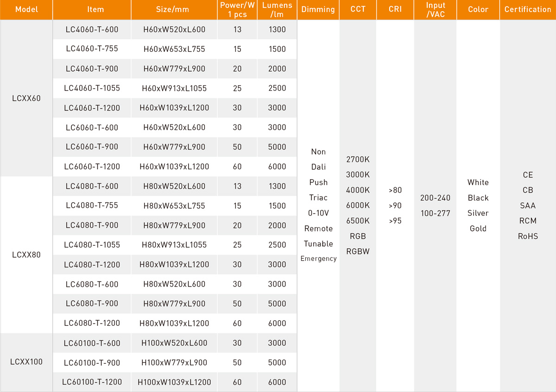
Task: Select the Size/mm column header
Action: [x=174, y=10]
